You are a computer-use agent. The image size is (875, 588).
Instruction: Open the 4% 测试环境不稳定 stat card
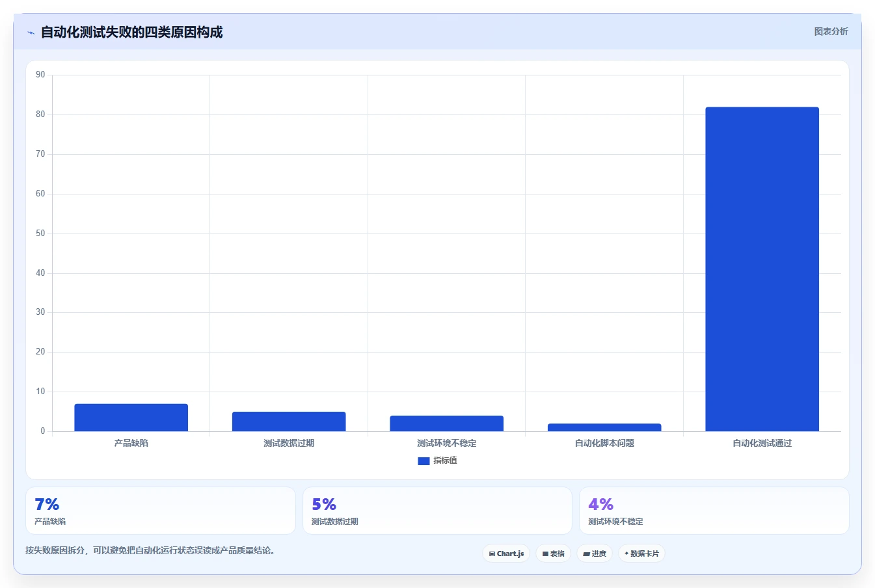click(714, 511)
